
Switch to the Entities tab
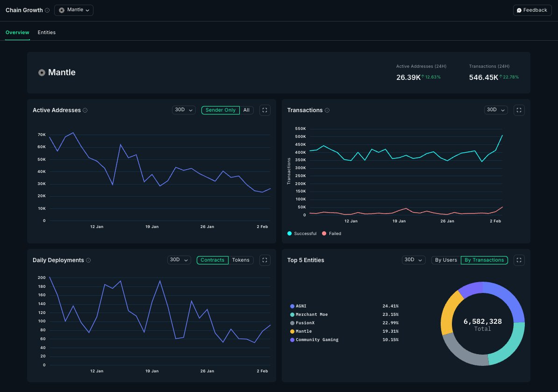click(x=47, y=32)
